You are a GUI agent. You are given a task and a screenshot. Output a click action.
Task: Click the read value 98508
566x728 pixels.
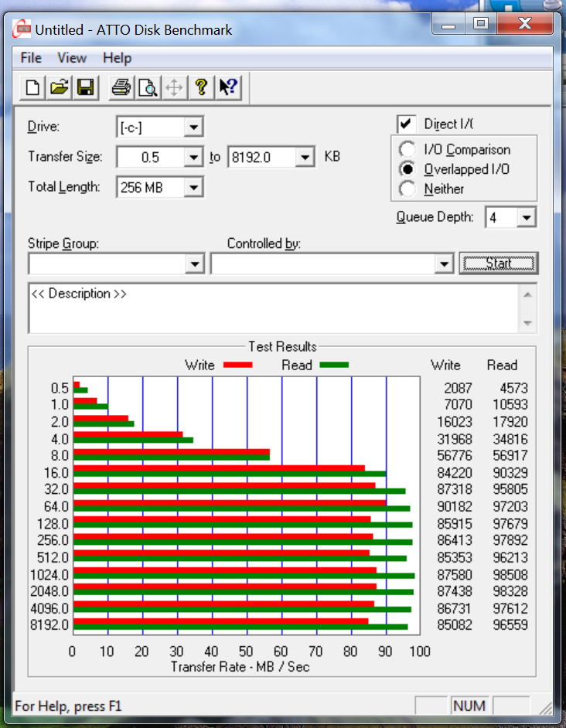[x=510, y=575]
